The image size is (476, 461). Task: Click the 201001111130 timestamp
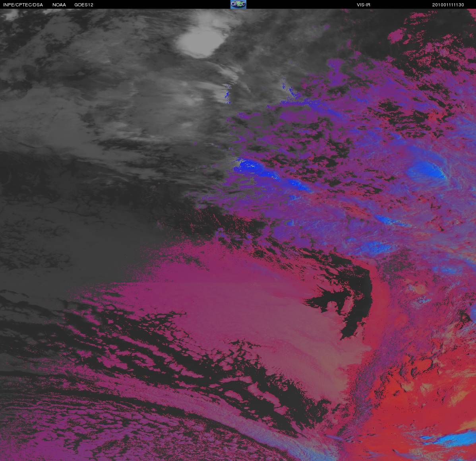448,5
